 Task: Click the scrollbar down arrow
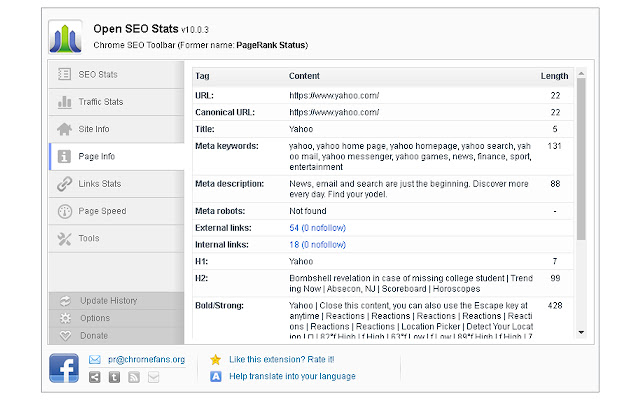(581, 332)
